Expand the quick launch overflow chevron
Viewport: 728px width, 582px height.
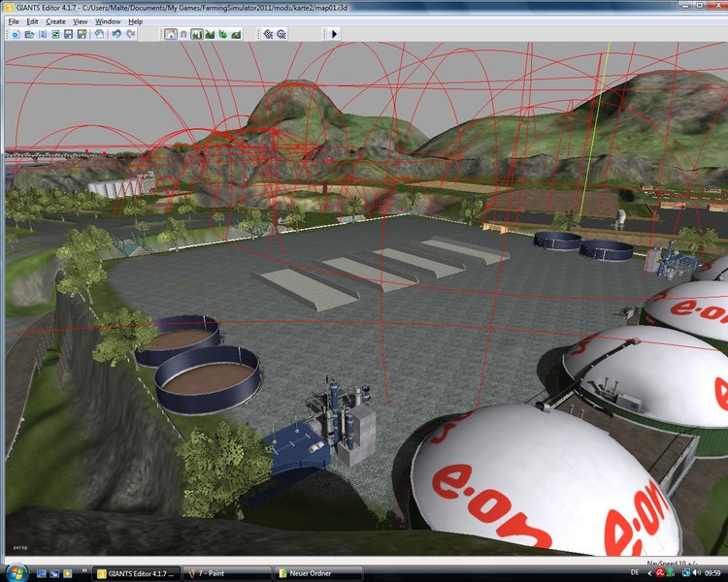84,571
